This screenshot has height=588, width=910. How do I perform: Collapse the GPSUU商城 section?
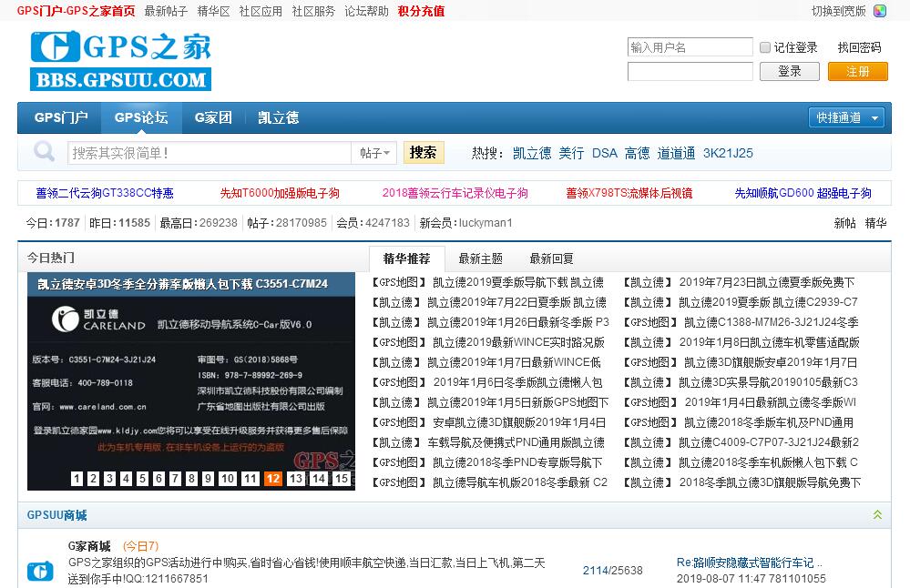tap(877, 515)
